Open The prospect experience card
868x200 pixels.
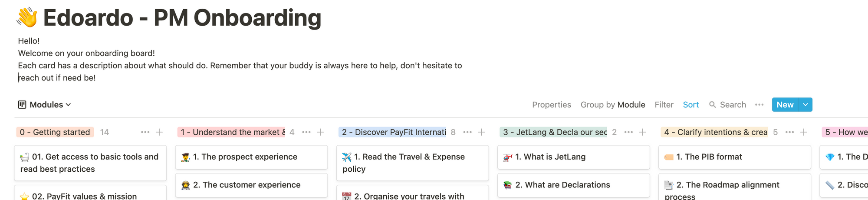tap(251, 157)
